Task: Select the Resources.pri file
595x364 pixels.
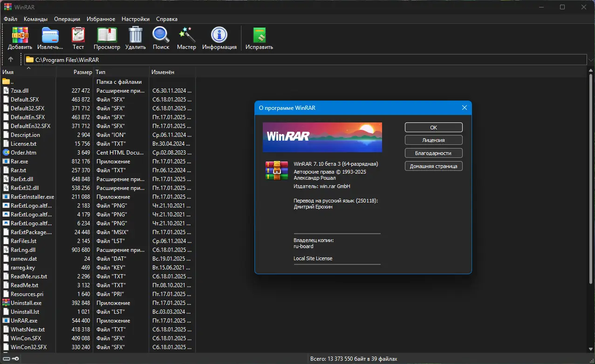Action: click(27, 294)
